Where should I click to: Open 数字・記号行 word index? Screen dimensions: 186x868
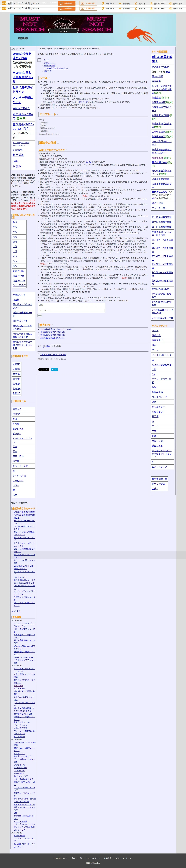tap(19, 285)
